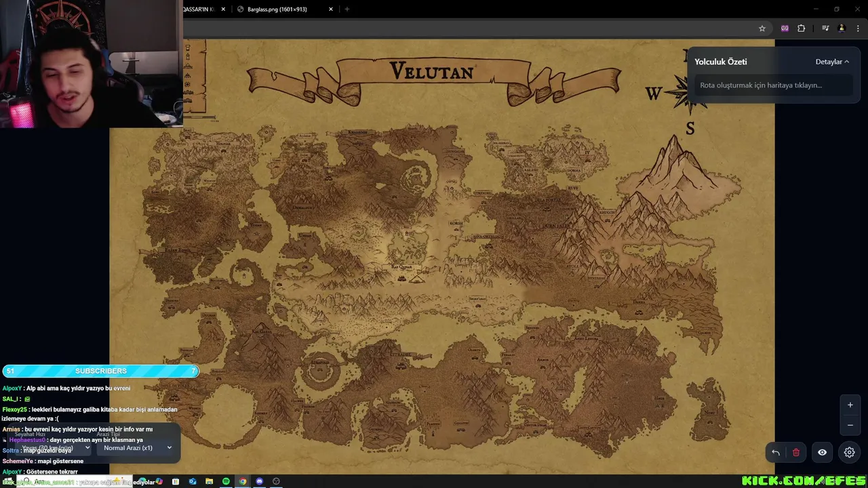Screen dimensions: 868x488
Task: Open a new browser tab
Action: click(x=347, y=9)
